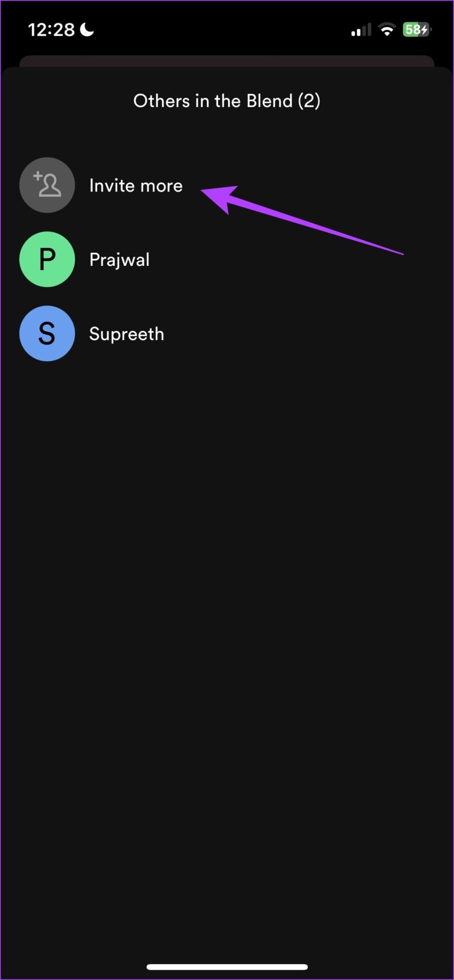Tap the purple arrow annotation tip

[x=204, y=191]
